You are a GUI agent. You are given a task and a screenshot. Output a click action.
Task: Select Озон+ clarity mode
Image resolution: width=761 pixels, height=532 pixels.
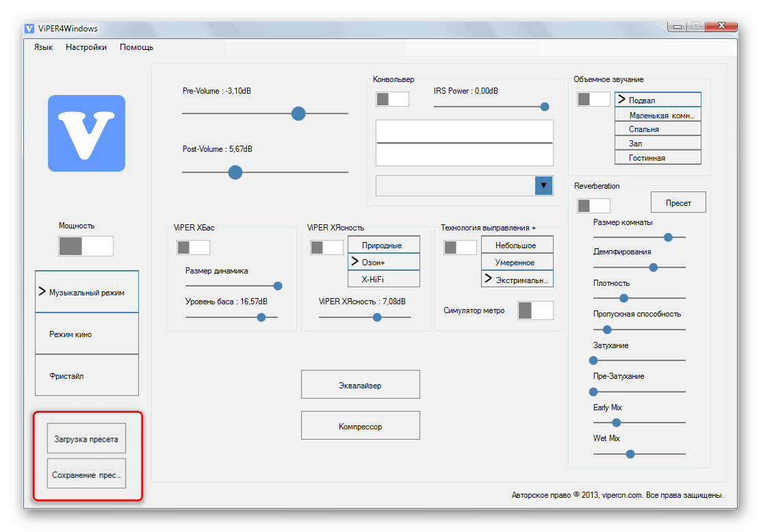383,262
